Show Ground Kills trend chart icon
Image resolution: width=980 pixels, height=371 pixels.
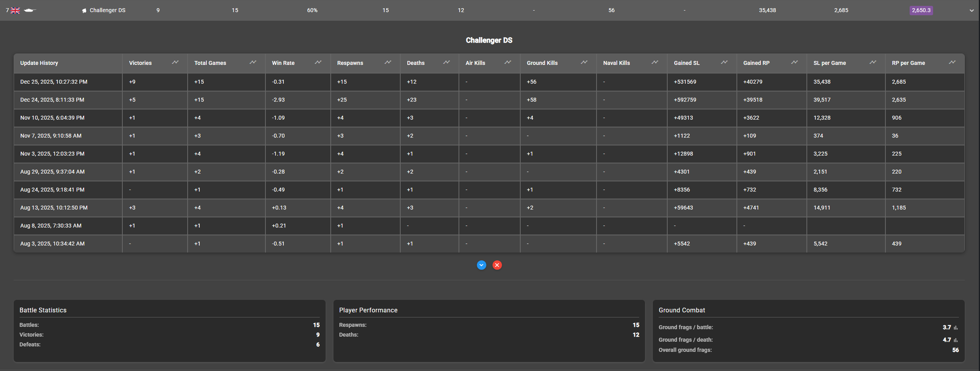(x=584, y=63)
